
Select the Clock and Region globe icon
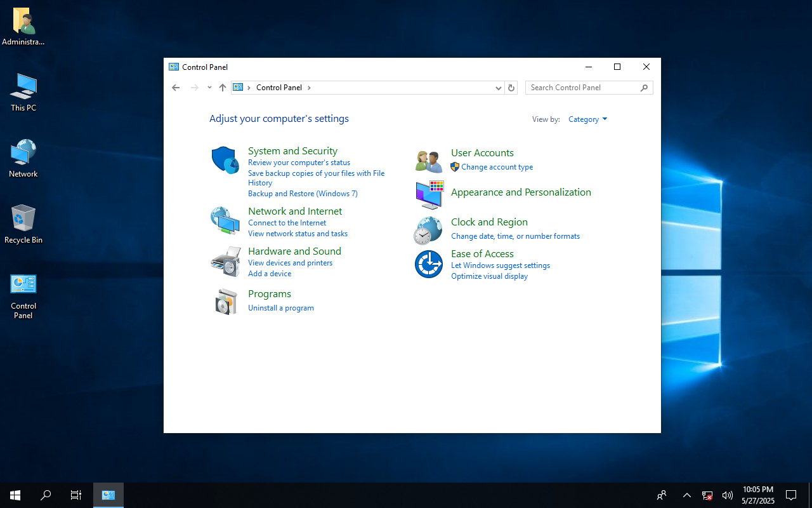428,231
